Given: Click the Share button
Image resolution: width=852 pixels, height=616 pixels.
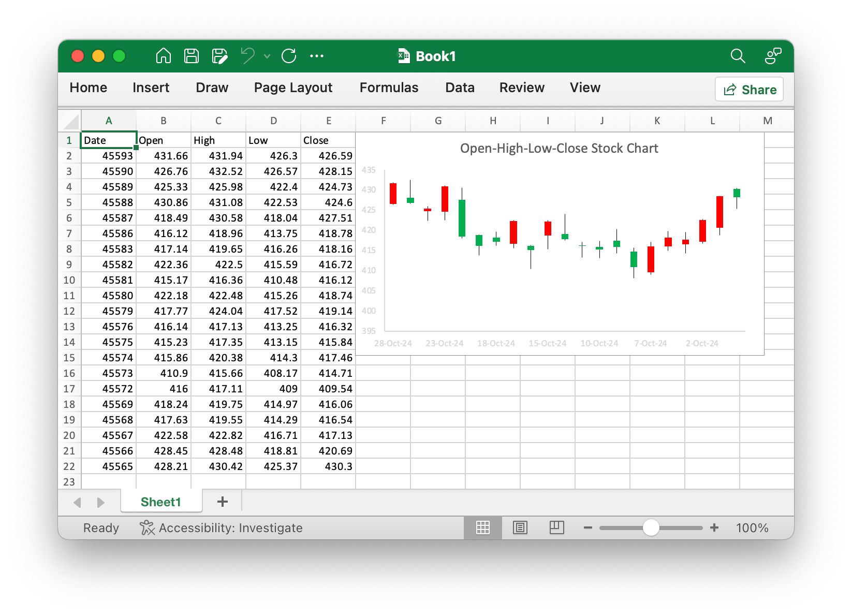Looking at the screenshot, I should pyautogui.click(x=749, y=90).
